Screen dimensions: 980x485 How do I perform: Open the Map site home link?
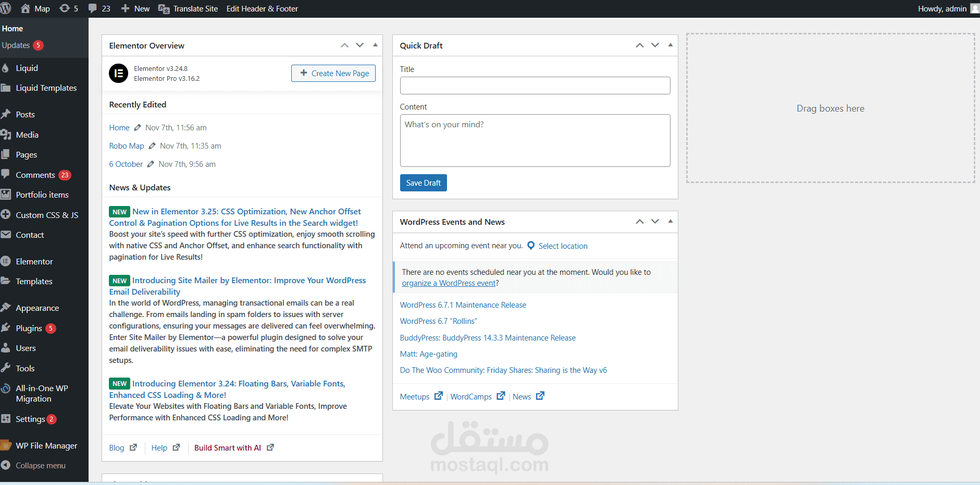[x=35, y=8]
